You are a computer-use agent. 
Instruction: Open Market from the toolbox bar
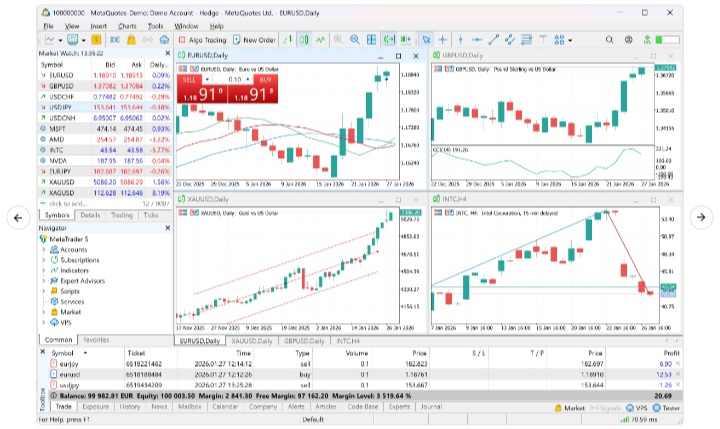570,408
